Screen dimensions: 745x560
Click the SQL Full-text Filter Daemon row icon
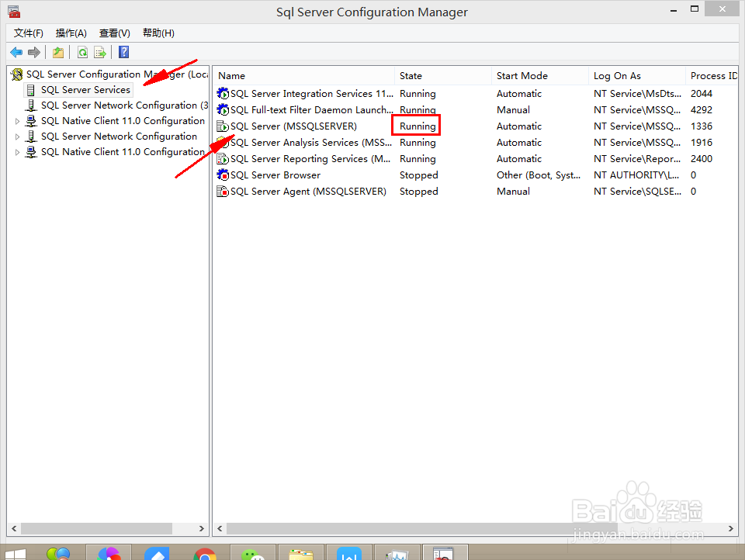223,109
